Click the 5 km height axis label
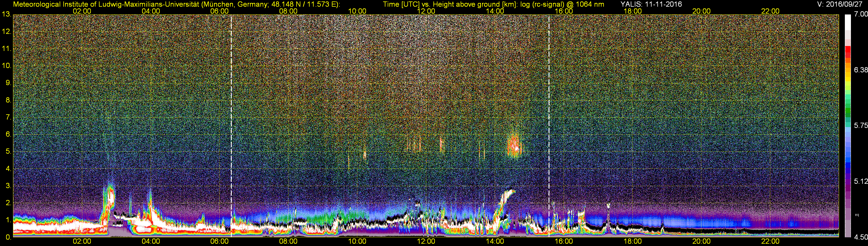 [8, 152]
